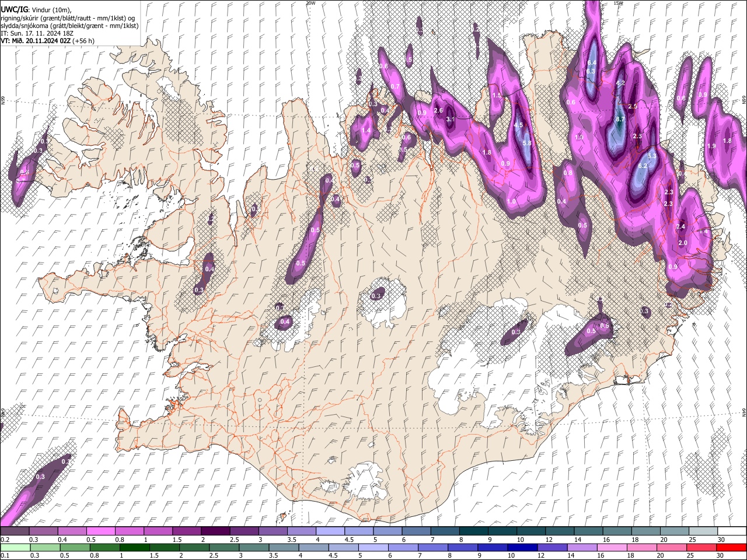The height and width of the screenshot is (560, 747).
Task: Click the '0.1' legend label in bottom row
Action: [5, 556]
